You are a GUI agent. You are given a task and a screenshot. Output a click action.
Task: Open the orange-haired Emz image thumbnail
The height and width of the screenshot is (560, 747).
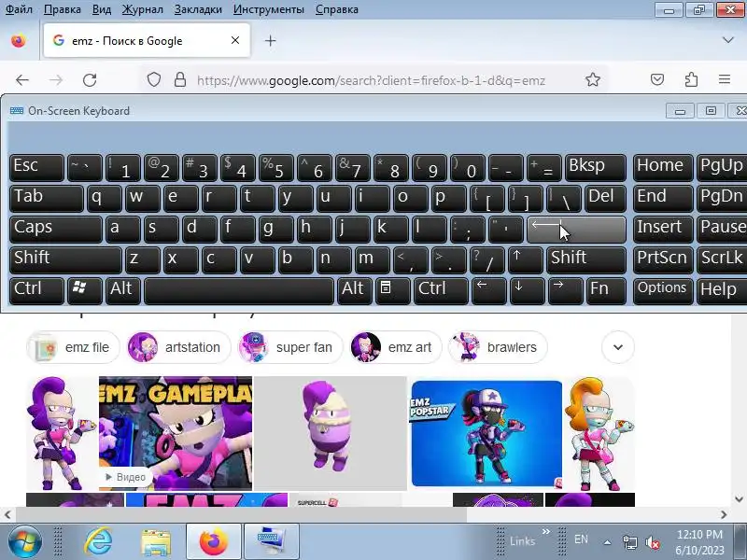coord(599,433)
